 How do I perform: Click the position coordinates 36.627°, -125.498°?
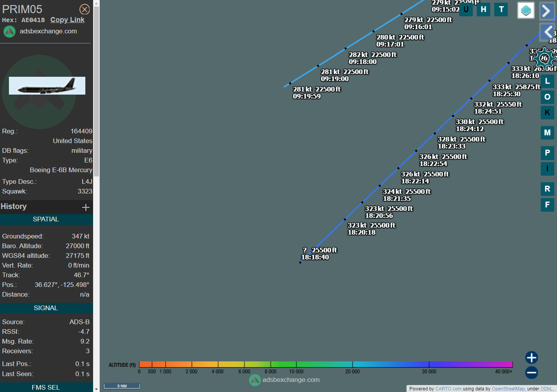tap(62, 285)
